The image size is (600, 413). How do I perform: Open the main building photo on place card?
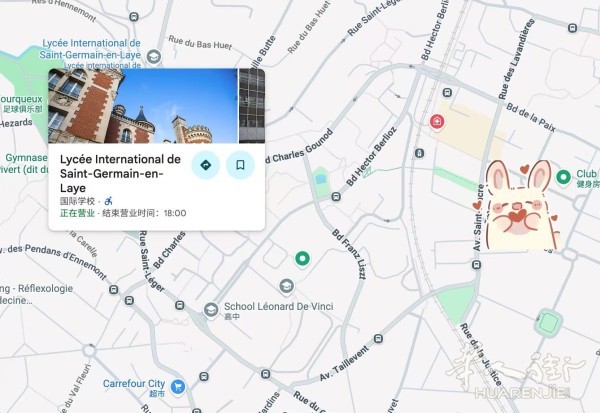coord(143,106)
